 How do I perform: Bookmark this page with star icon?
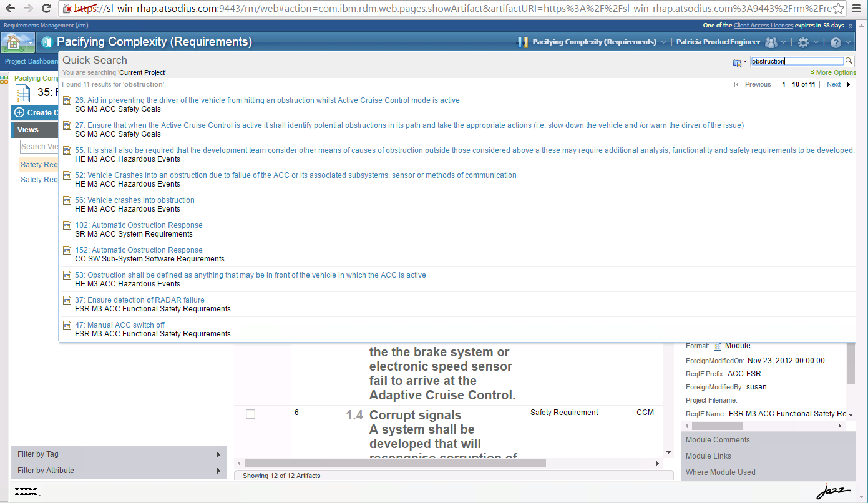coord(838,9)
